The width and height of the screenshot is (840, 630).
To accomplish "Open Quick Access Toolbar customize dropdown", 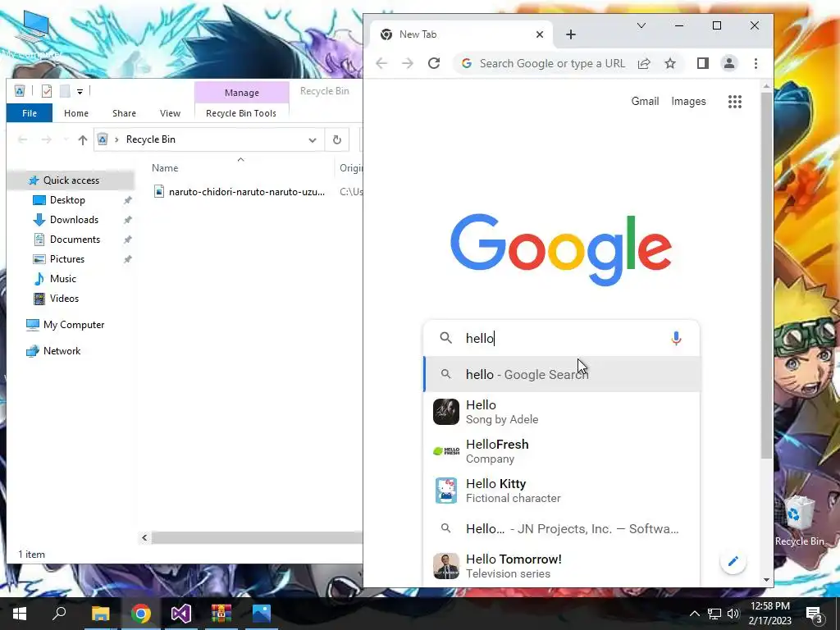I will tap(80, 92).
